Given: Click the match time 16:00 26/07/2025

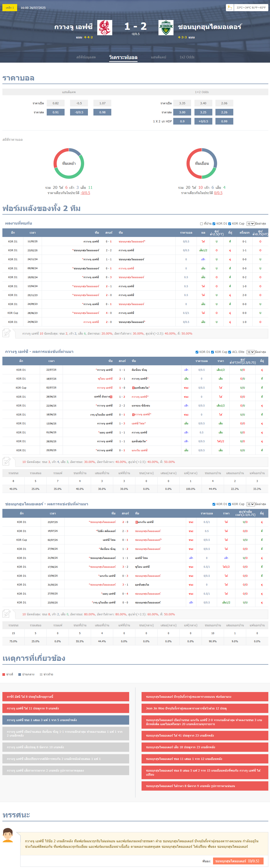Looking at the screenshot, I should [33, 8].
